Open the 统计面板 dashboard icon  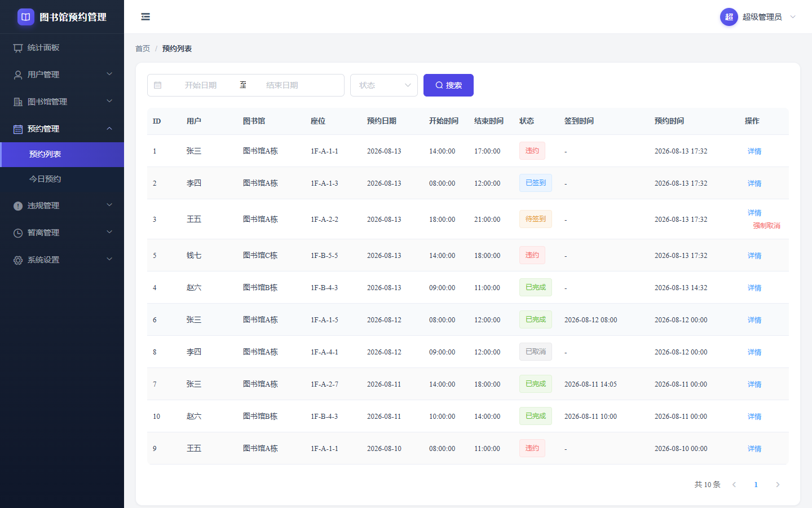(x=18, y=48)
